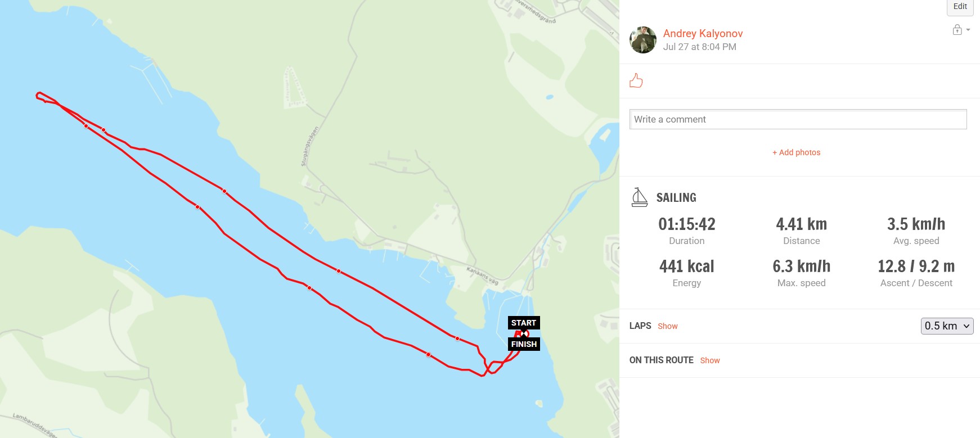Click the privacy lock icon
This screenshot has width=980, height=438.
957,30
